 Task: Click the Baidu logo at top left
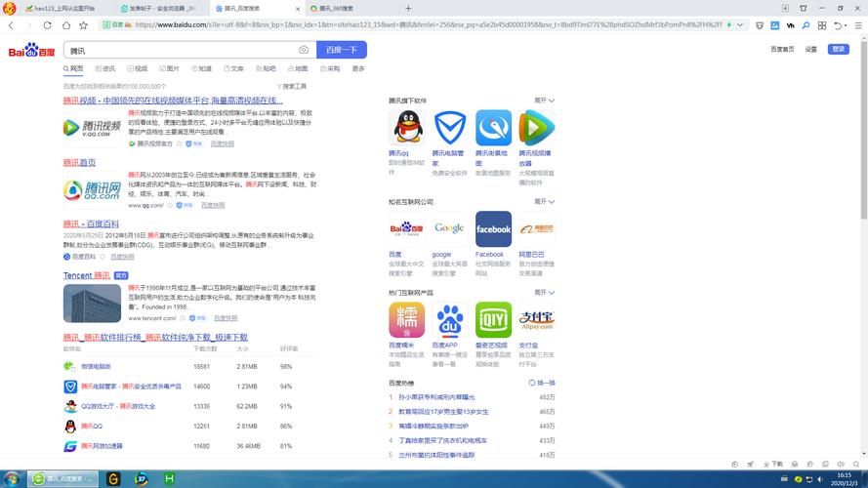coord(31,51)
